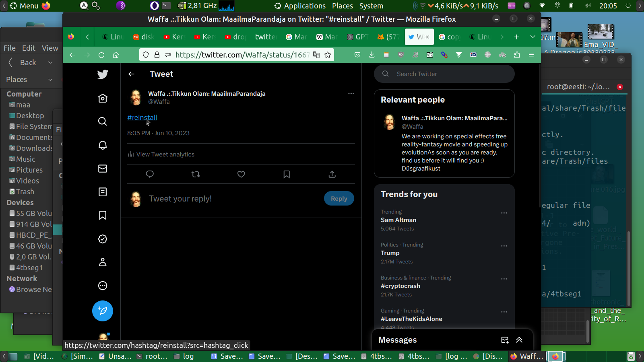This screenshot has height=362, width=644.
Task: Click the Twitter bird logo
Action: pos(103,74)
